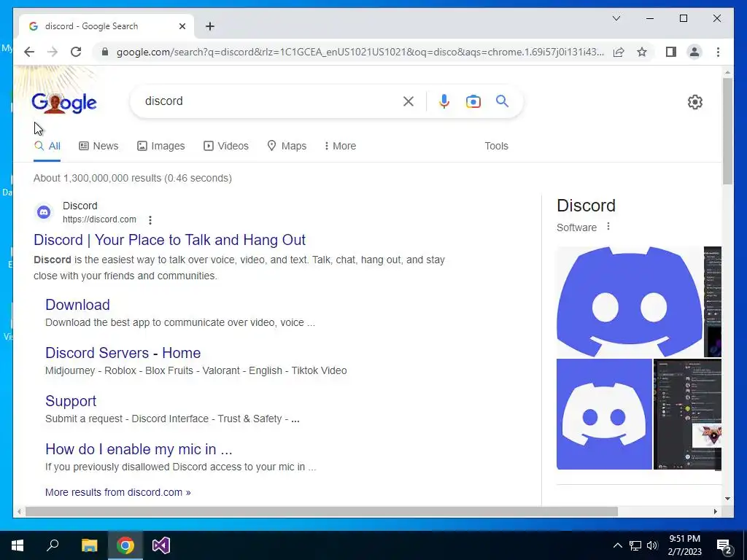The width and height of the screenshot is (747, 560).
Task: Launch Visual Studio from the taskbar
Action: 161,545
